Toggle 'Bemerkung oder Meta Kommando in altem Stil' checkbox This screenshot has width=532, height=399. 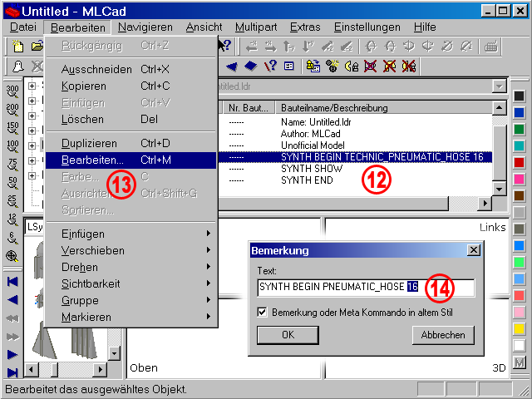coord(262,312)
